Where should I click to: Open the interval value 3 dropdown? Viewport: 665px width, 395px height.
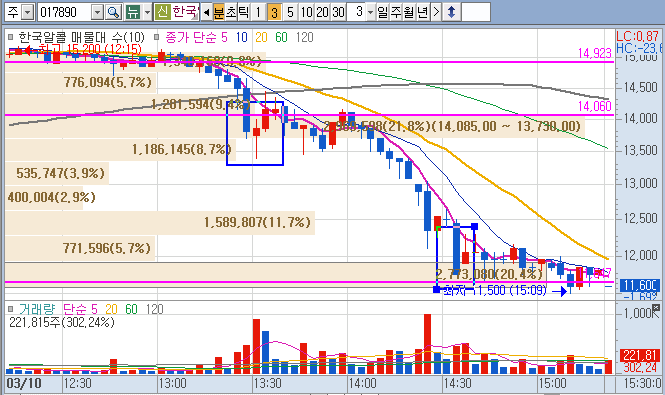pyautogui.click(x=371, y=12)
